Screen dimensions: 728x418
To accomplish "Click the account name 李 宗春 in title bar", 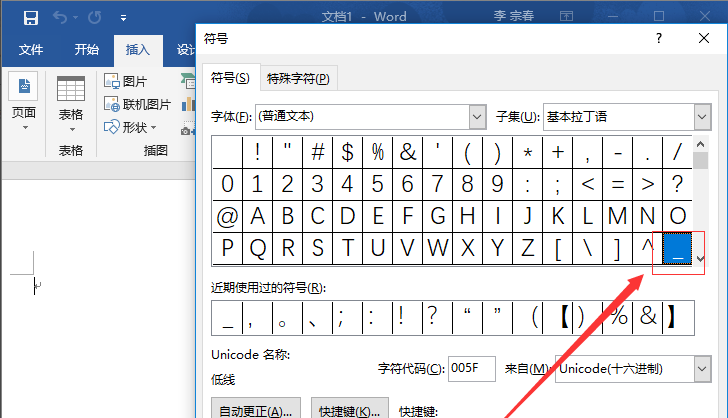I will click(514, 16).
